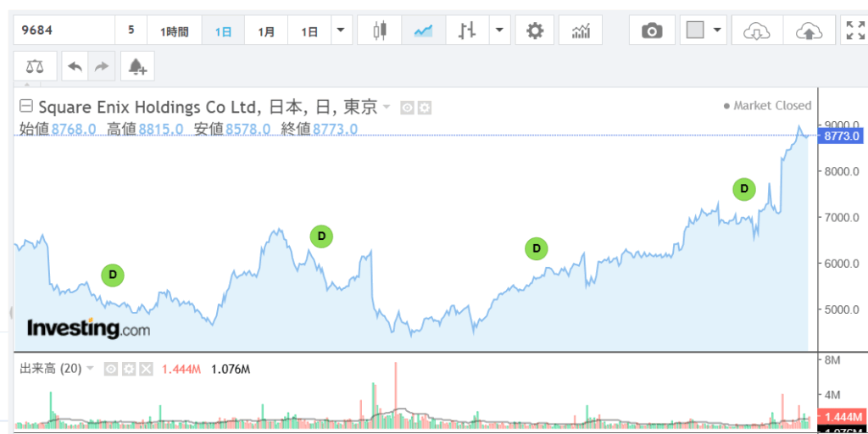Open chart settings via the gear icon

(535, 31)
